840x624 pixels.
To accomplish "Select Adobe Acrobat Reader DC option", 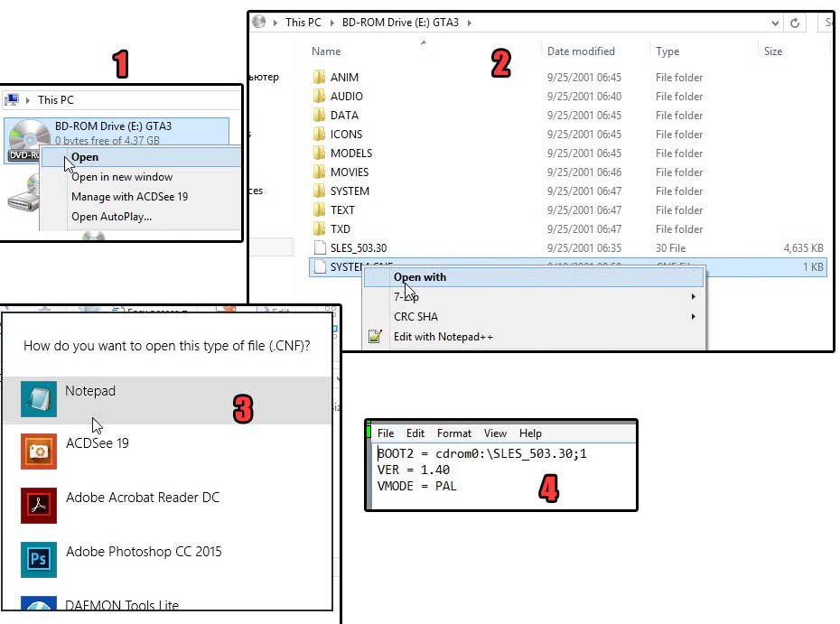I will [x=167, y=505].
